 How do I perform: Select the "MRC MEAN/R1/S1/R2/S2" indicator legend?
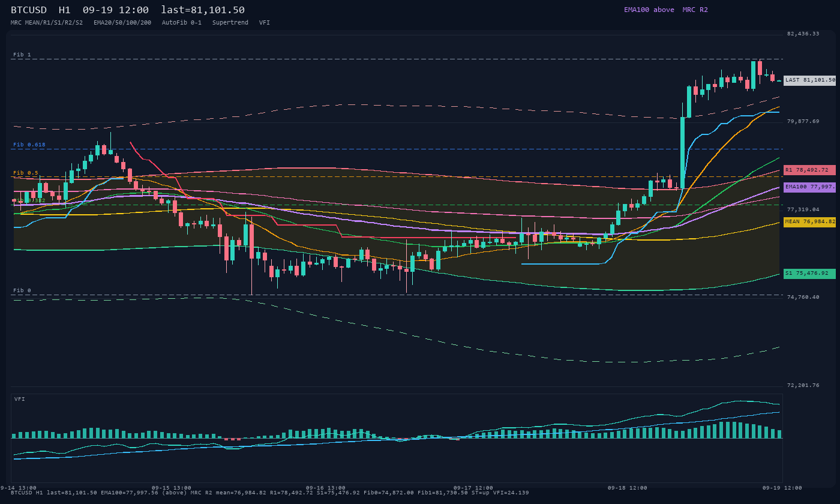coord(47,22)
